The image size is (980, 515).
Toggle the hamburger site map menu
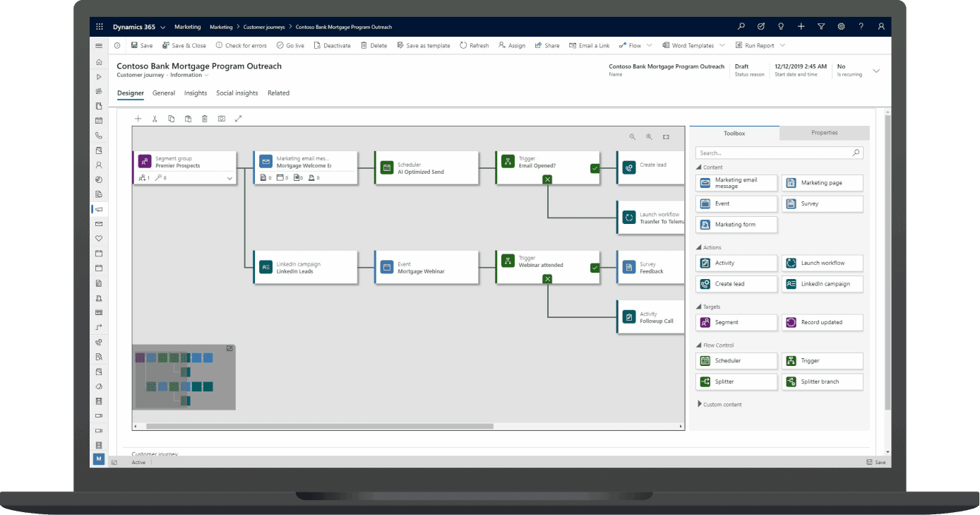[x=99, y=45]
